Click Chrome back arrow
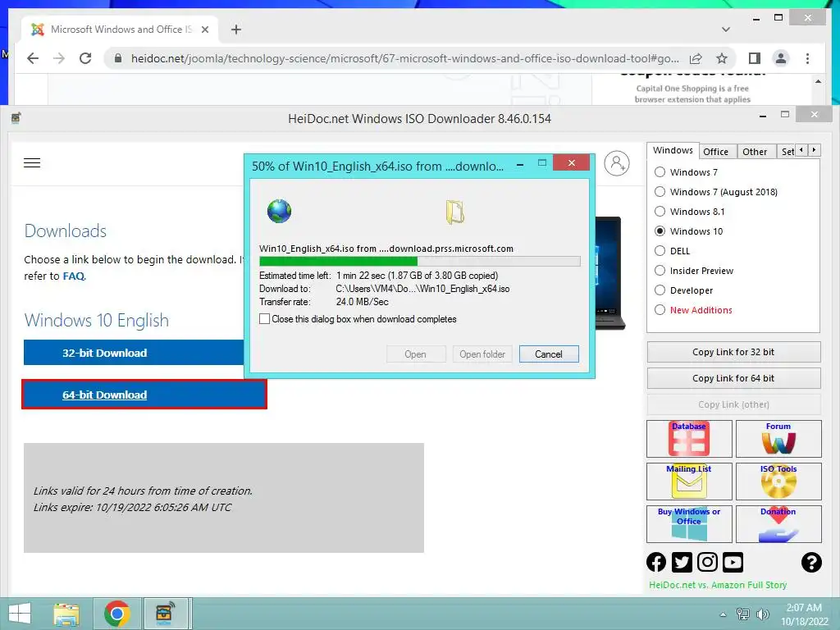This screenshot has height=630, width=840. [33, 58]
